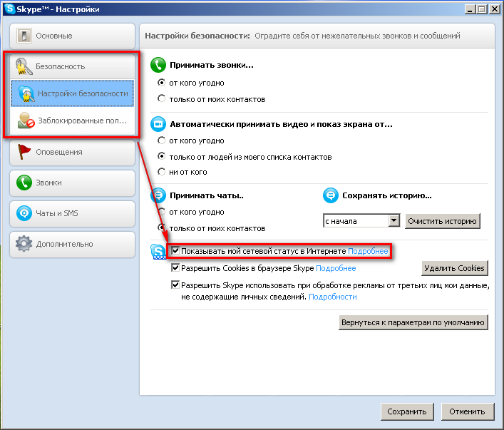Click the Безопасность keys-and-lock icon
The height and width of the screenshot is (430, 504).
pyautogui.click(x=24, y=66)
